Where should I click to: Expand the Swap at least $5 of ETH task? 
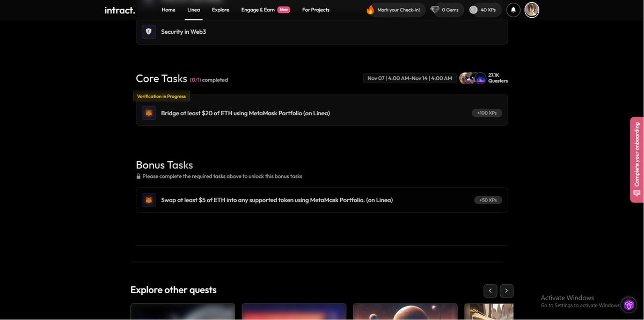(x=322, y=200)
